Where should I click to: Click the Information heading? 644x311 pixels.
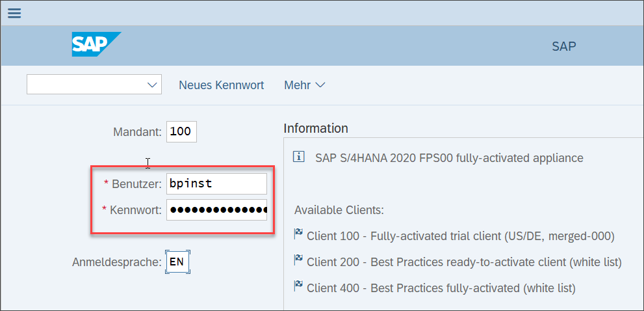pos(316,128)
